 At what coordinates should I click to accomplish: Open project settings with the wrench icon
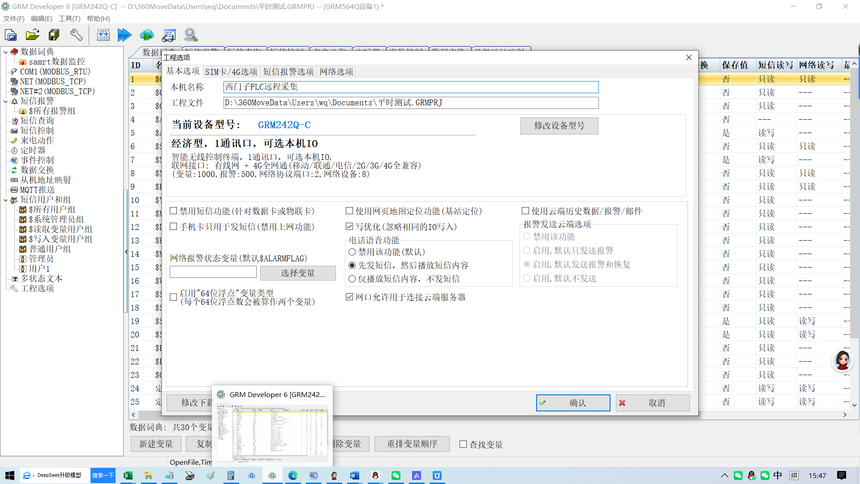pos(76,35)
